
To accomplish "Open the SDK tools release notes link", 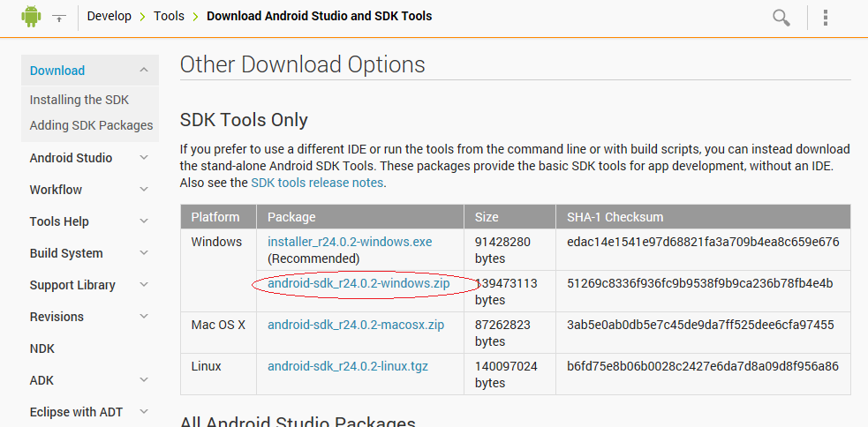I will click(317, 183).
